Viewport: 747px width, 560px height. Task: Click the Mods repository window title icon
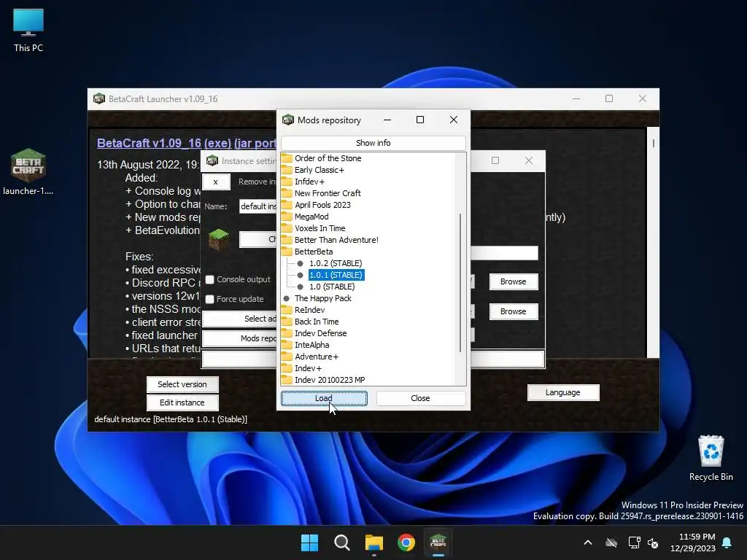click(288, 120)
